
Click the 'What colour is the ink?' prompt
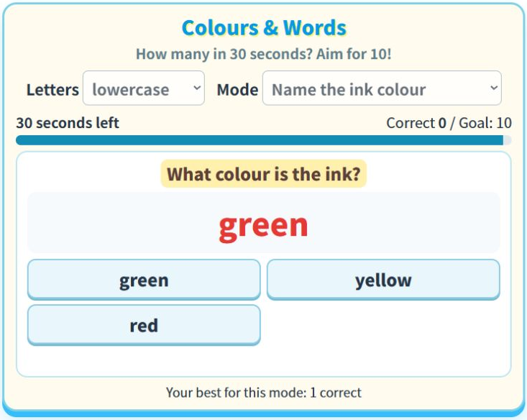[x=263, y=174]
